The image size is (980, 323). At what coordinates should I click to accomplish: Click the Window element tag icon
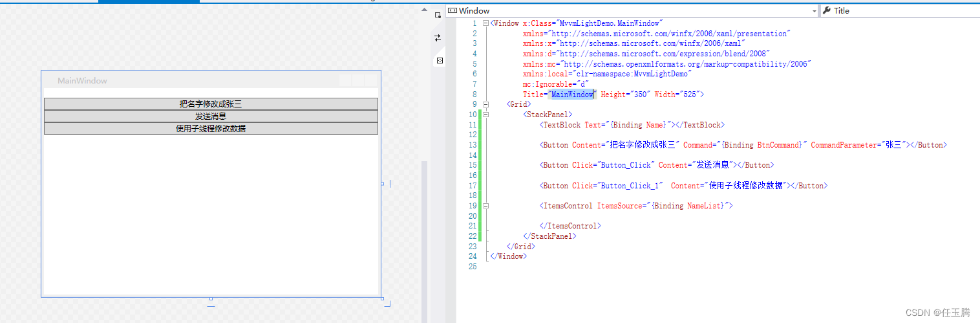[453, 10]
